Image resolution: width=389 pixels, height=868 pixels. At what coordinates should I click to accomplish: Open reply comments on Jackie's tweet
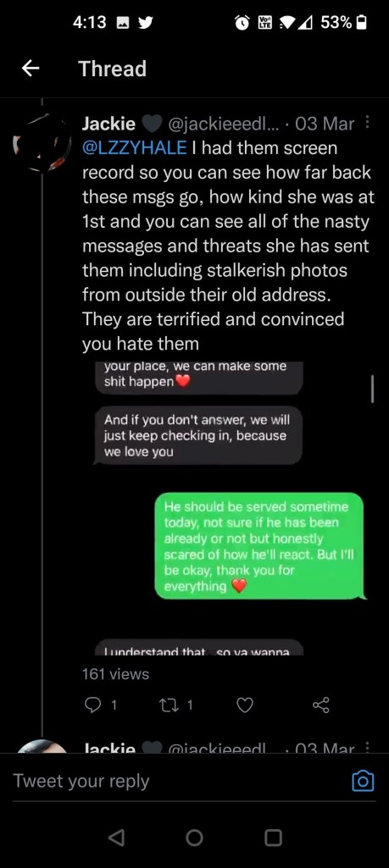tap(100, 705)
